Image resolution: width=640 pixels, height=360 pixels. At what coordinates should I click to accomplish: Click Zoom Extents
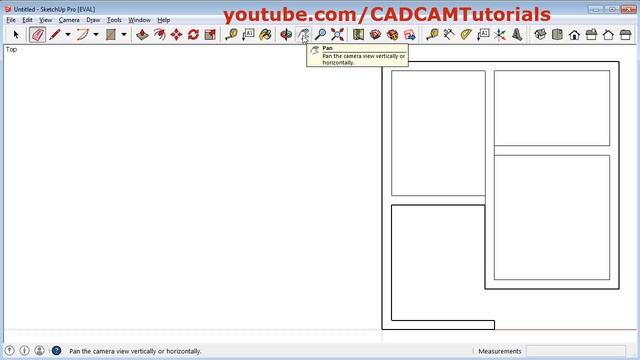338,35
